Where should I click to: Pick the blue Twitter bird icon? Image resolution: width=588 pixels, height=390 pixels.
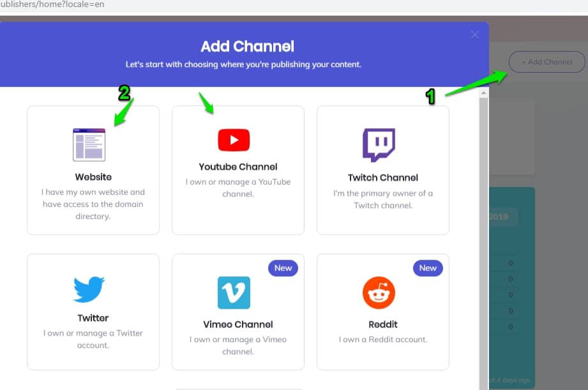pyautogui.click(x=89, y=289)
